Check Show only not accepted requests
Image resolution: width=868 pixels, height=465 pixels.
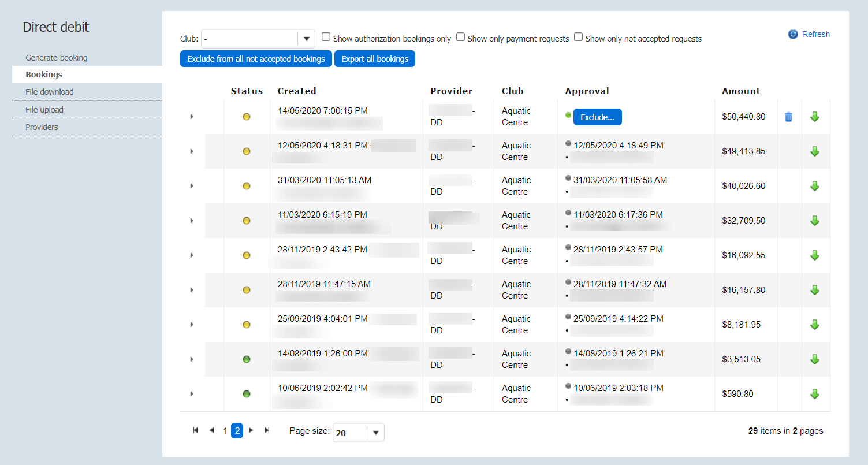(x=578, y=38)
